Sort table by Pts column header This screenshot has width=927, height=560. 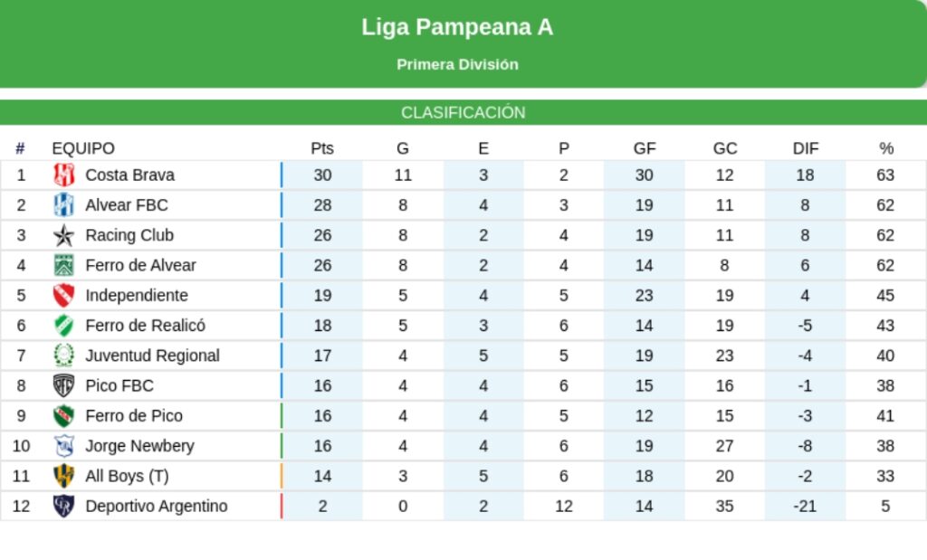pyautogui.click(x=322, y=148)
